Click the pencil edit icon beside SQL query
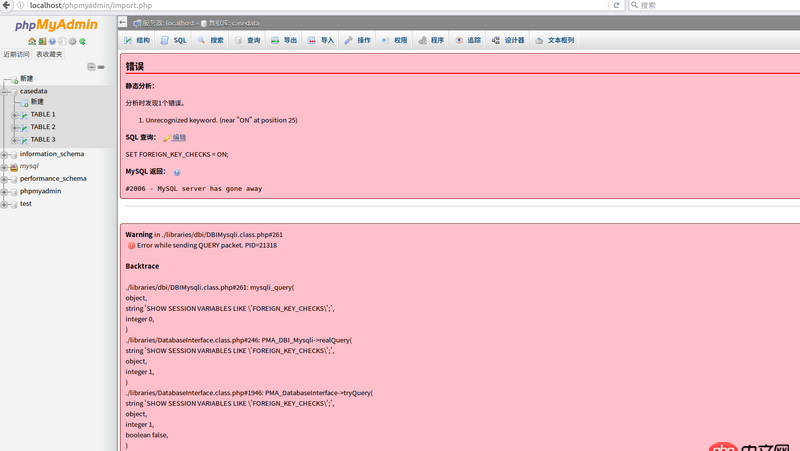This screenshot has width=800, height=451. (x=167, y=138)
